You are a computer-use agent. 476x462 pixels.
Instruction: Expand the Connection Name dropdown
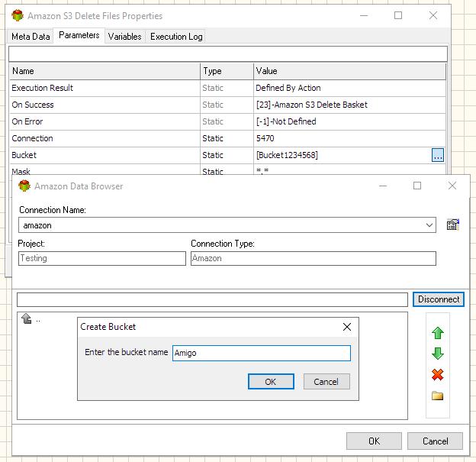point(429,225)
